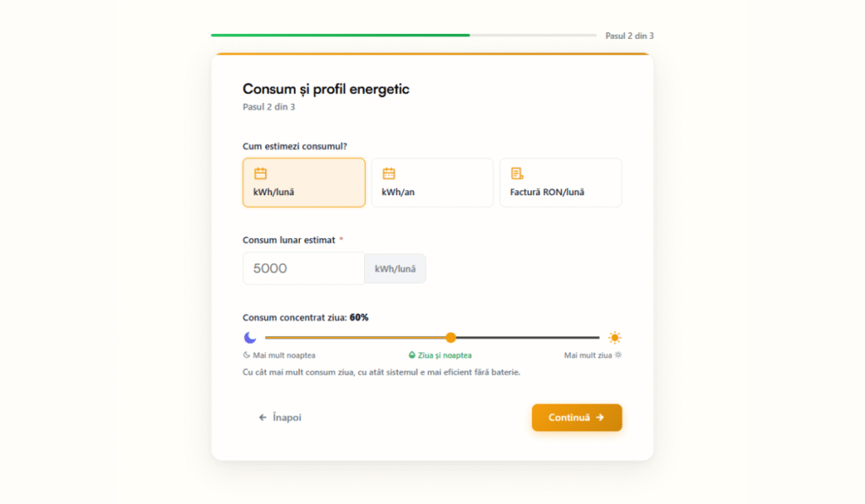Click the Continuă button
The width and height of the screenshot is (865, 504).
[x=577, y=417]
